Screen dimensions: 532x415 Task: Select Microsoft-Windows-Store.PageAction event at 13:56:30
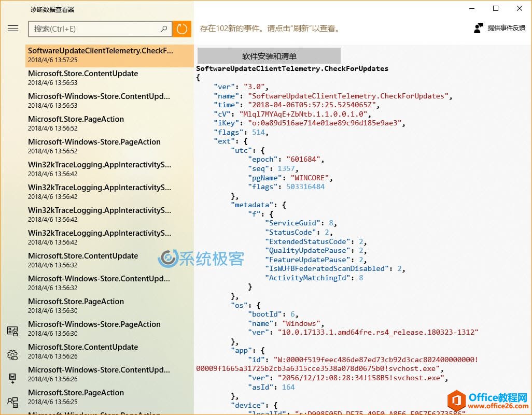(x=109, y=329)
